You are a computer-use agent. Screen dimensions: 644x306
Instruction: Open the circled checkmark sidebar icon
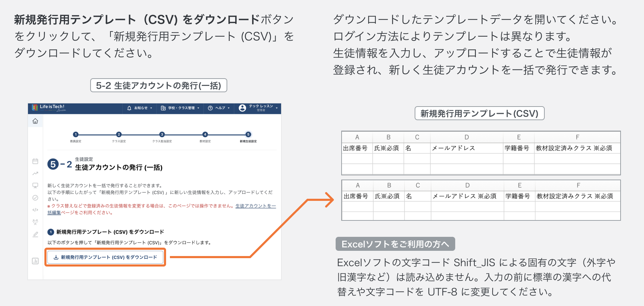pos(35,198)
